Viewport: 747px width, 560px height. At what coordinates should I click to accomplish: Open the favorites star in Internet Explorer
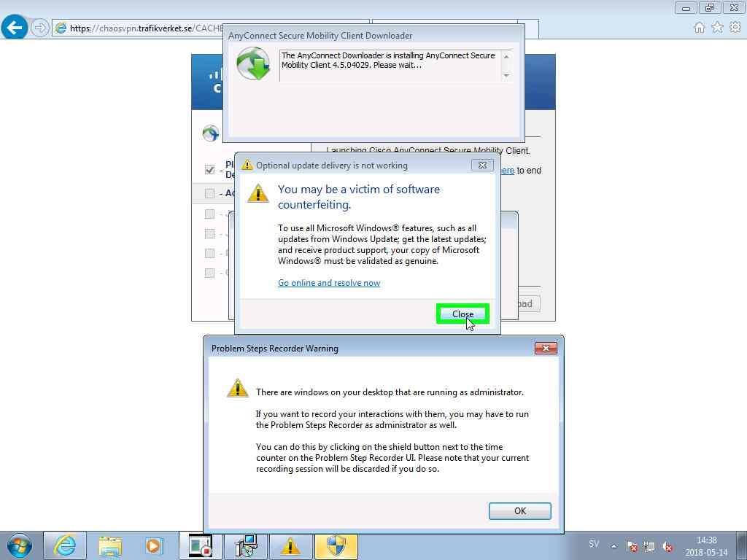[x=717, y=28]
